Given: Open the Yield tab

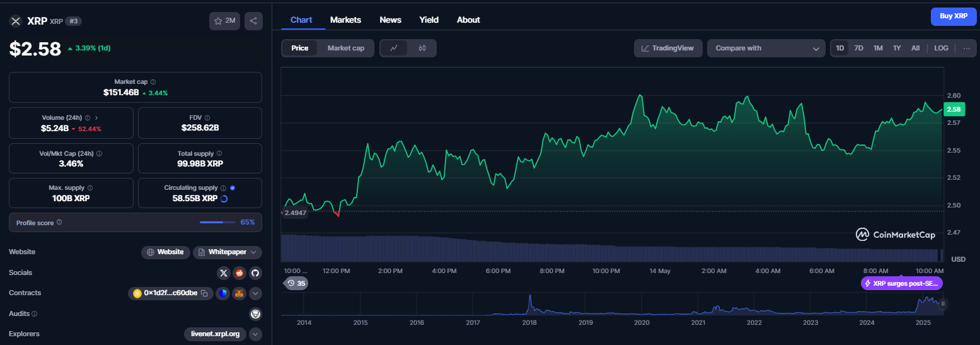Looking at the screenshot, I should [x=429, y=20].
